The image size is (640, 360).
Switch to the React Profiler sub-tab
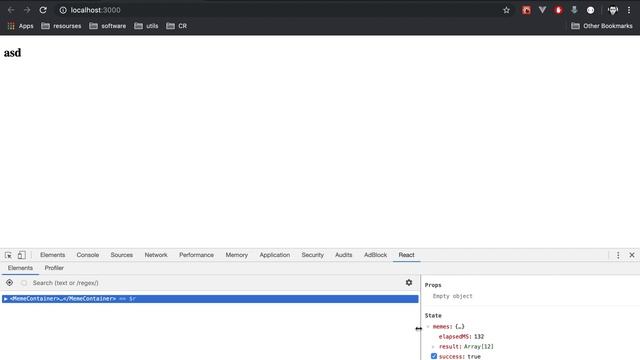(54, 268)
